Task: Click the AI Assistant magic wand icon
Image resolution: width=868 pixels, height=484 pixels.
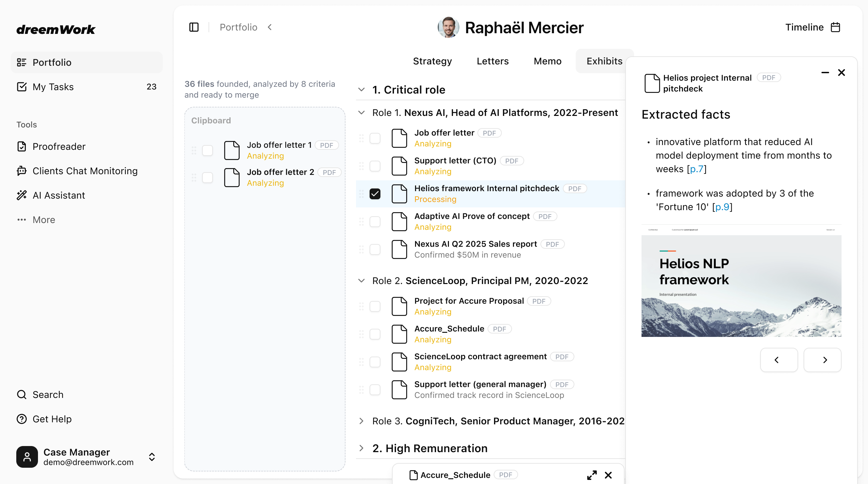Action: 22,195
